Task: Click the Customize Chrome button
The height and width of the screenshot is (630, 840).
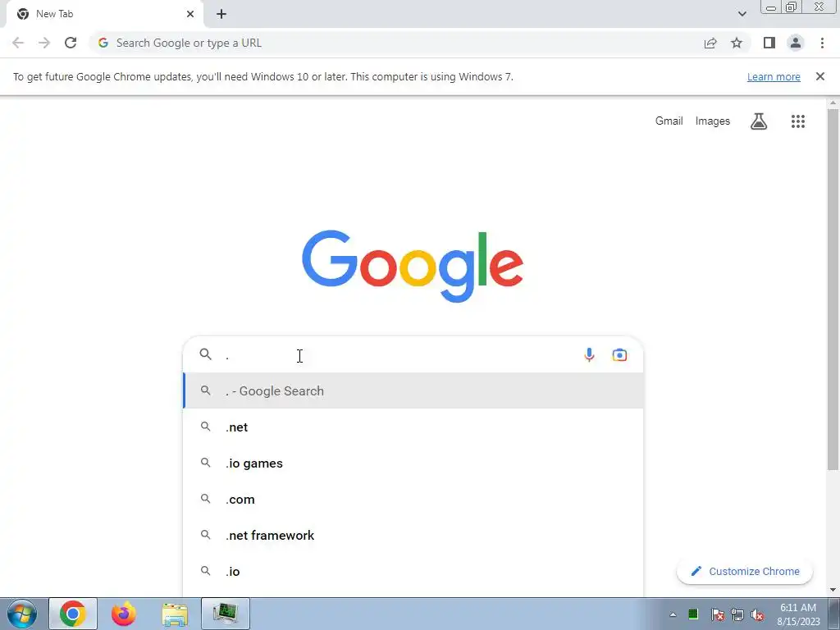Action: coord(745,571)
